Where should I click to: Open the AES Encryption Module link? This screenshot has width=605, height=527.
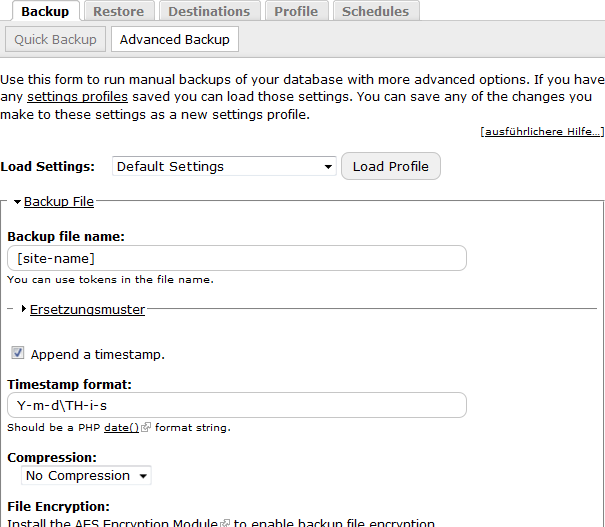146,523
